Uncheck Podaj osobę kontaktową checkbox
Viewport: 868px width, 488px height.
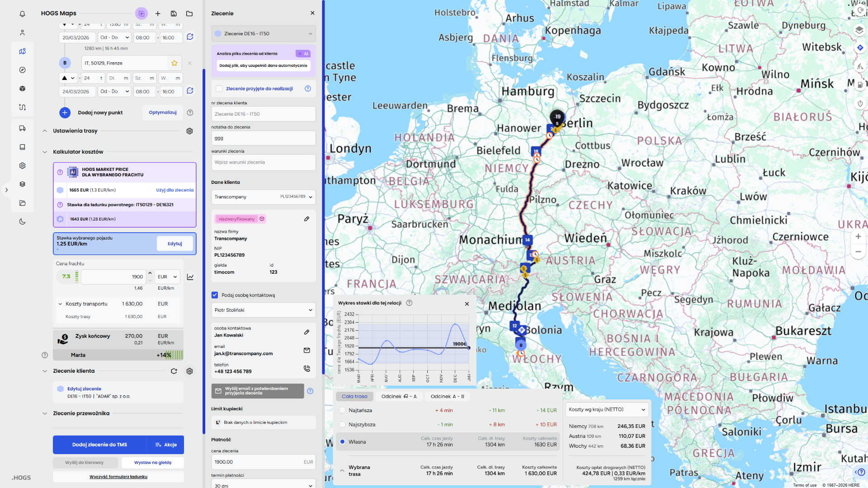click(215, 295)
